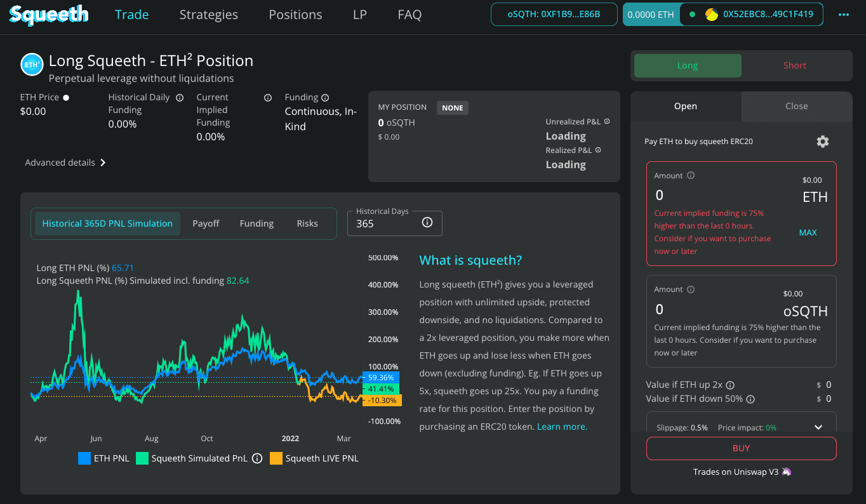Click the simulated PNL 82.64 value
The height and width of the screenshot is (504, 866).
click(x=238, y=280)
